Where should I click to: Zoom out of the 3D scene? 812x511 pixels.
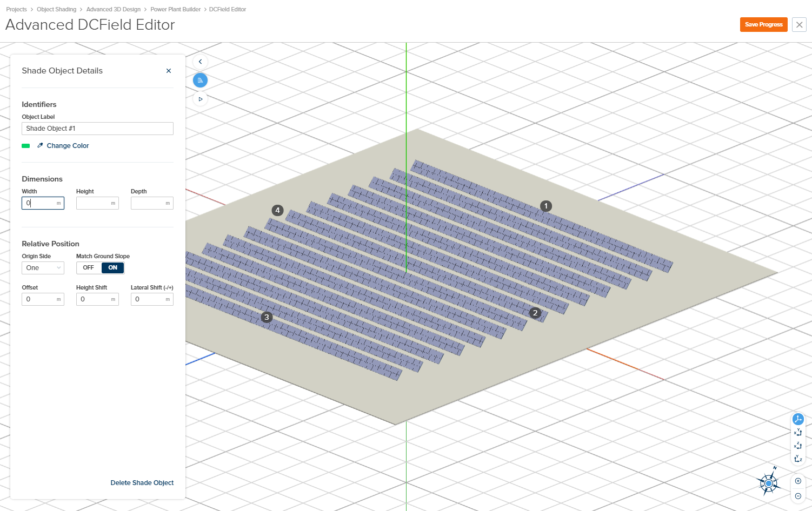click(x=798, y=496)
